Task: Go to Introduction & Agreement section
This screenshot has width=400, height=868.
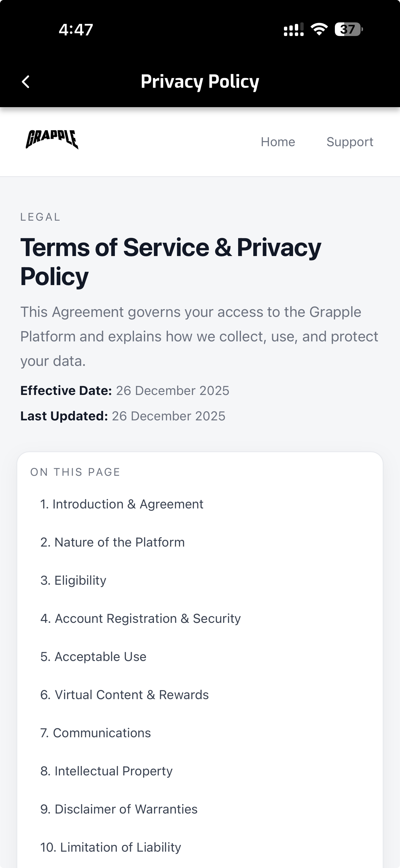Action: click(122, 504)
